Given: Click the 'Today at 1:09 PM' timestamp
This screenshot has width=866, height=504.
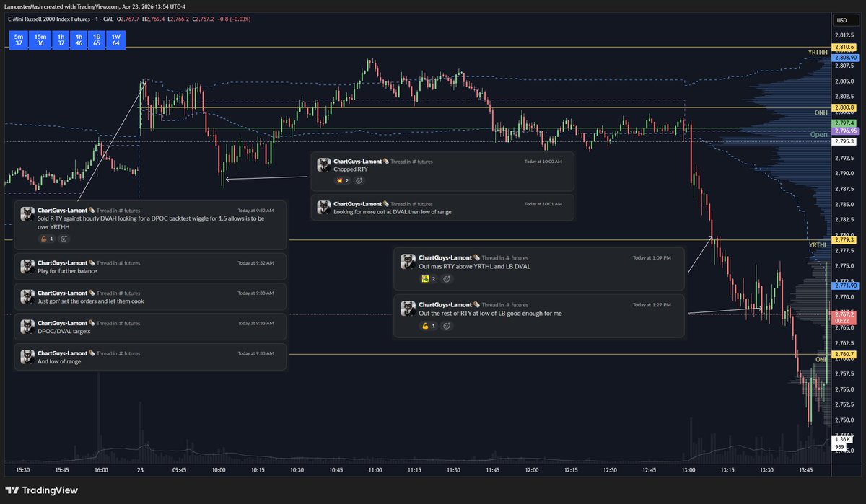Looking at the screenshot, I should [x=652, y=257].
